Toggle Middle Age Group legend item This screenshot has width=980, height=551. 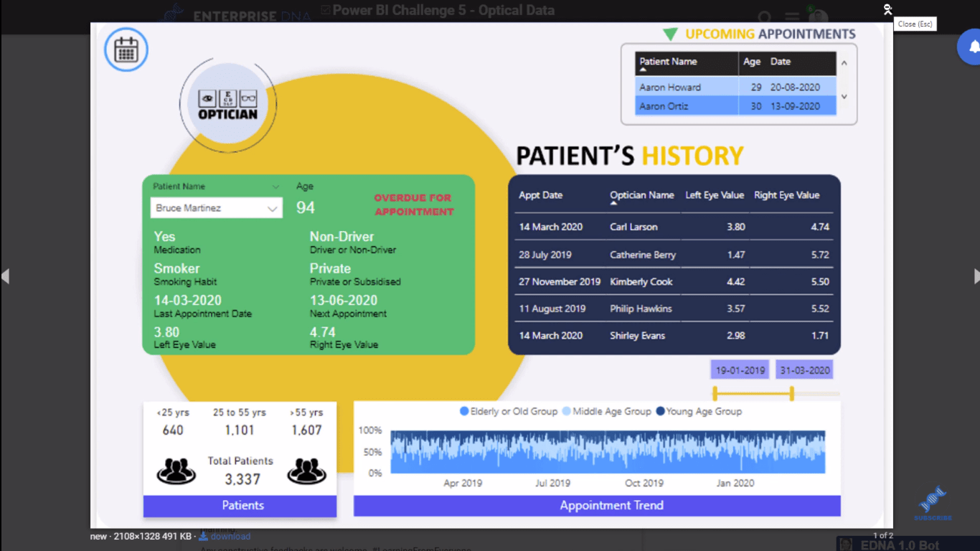click(x=606, y=412)
